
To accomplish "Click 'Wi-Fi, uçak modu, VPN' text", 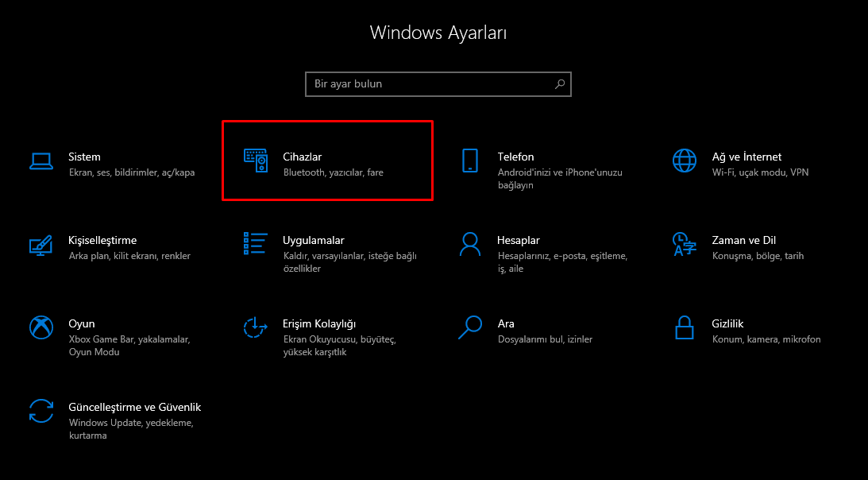I will [760, 172].
